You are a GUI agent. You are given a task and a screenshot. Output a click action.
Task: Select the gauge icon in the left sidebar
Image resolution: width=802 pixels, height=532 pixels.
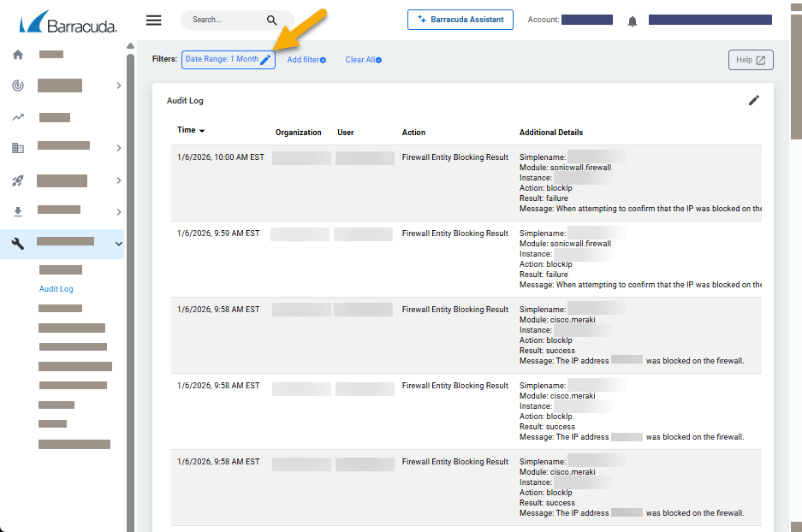pyautogui.click(x=17, y=85)
